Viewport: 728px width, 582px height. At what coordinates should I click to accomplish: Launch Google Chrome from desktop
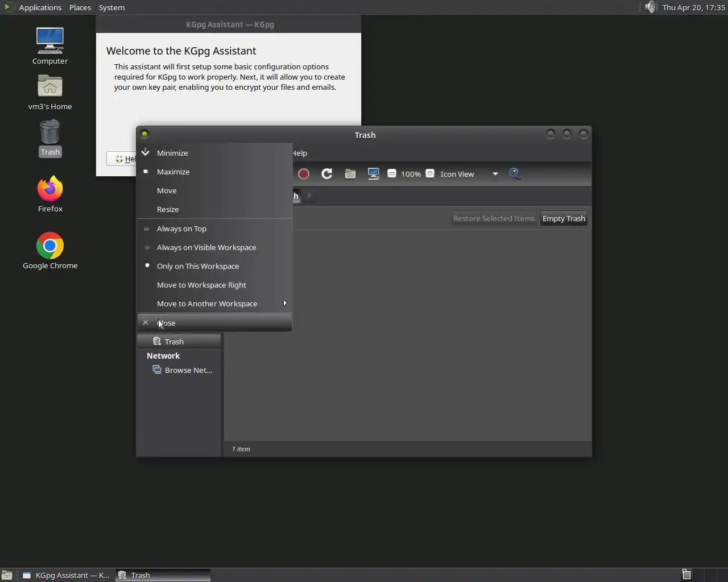pyautogui.click(x=50, y=251)
